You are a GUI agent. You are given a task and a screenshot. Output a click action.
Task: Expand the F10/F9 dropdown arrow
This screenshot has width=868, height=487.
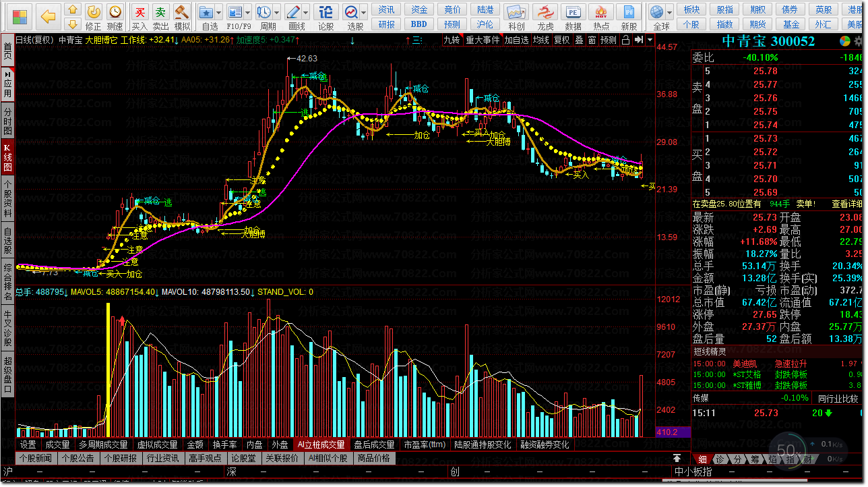click(247, 12)
